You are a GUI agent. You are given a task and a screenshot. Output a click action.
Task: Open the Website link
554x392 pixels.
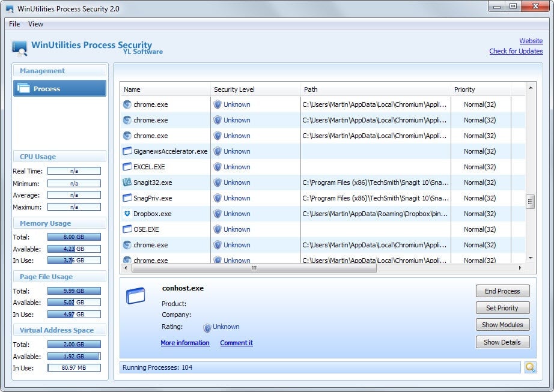pos(531,41)
